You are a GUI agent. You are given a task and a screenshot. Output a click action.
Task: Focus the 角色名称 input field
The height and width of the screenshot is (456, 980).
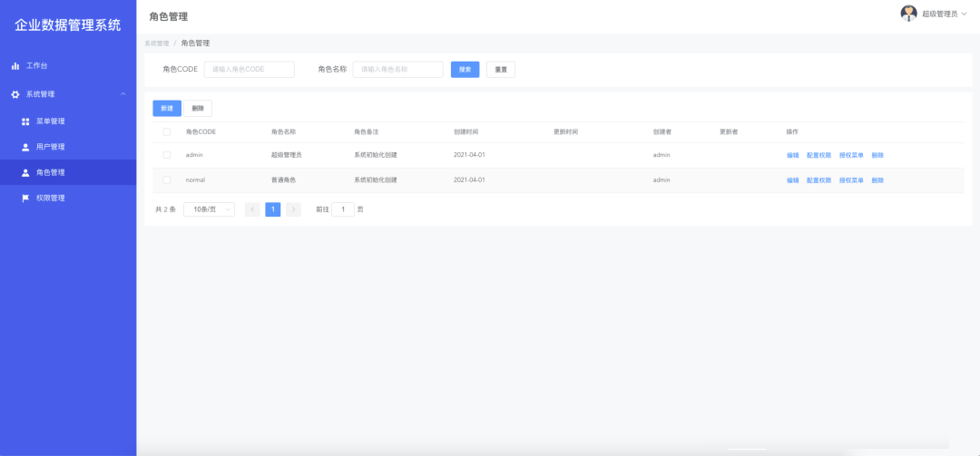tap(398, 69)
